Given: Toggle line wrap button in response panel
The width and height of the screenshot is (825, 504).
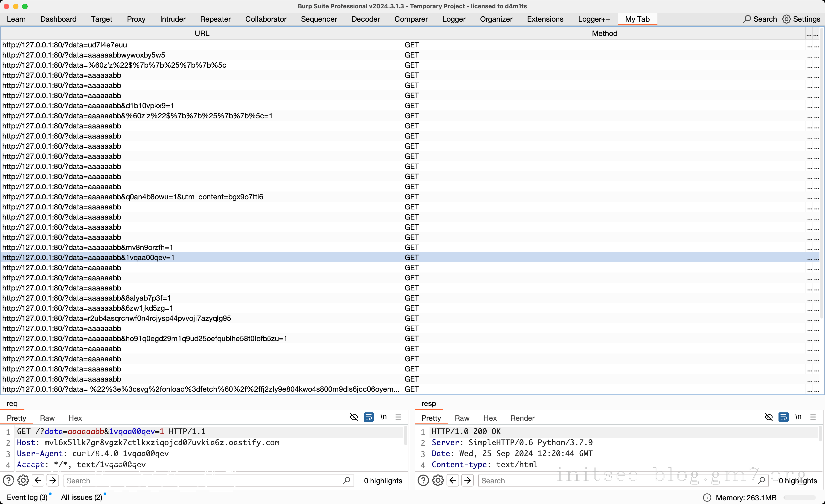Looking at the screenshot, I should (x=783, y=417).
